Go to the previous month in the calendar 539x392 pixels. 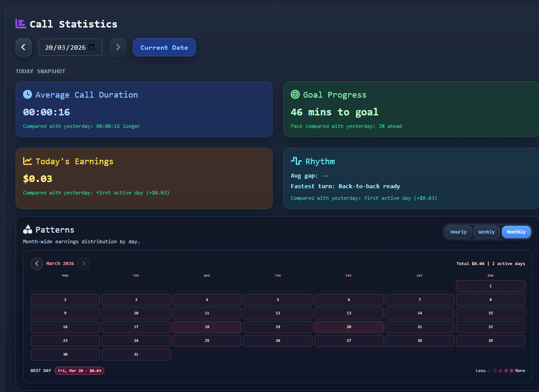click(37, 264)
